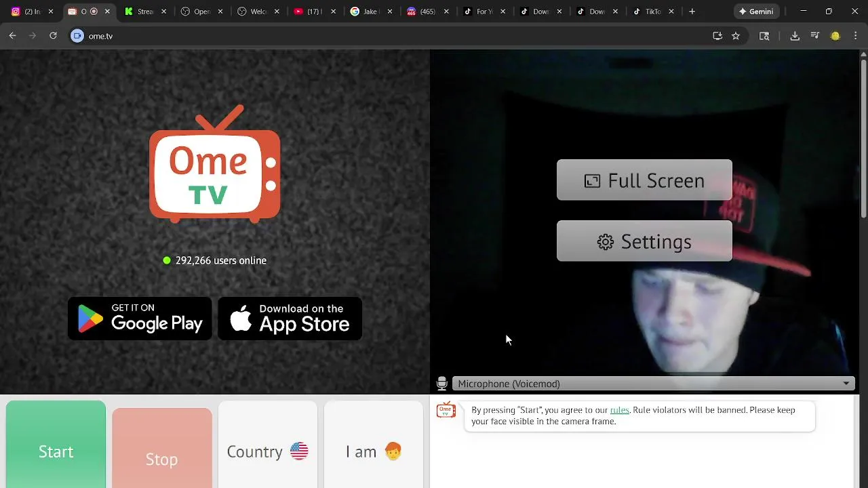Open the Chrome three-dot menu
Image resolution: width=868 pixels, height=488 pixels.
pos(855,36)
